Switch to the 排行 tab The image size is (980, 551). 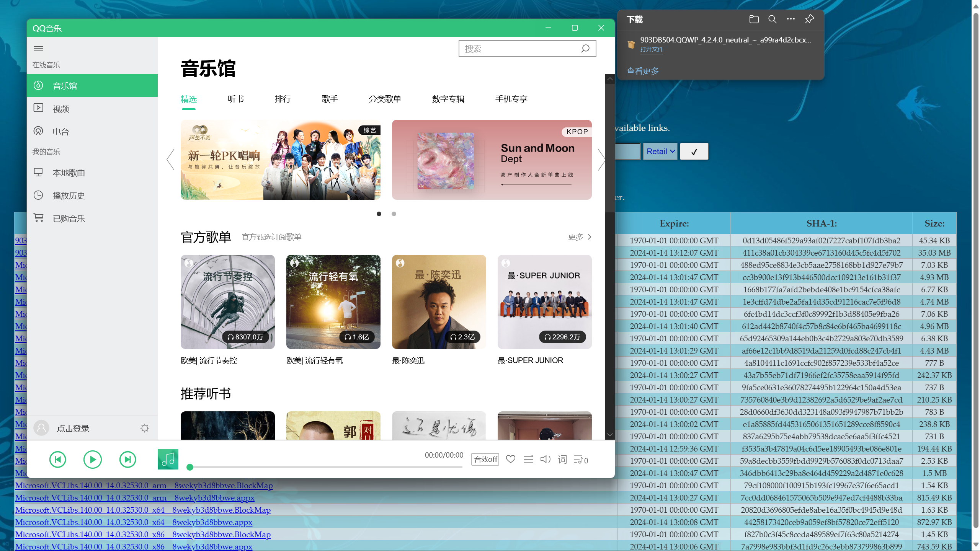tap(283, 99)
